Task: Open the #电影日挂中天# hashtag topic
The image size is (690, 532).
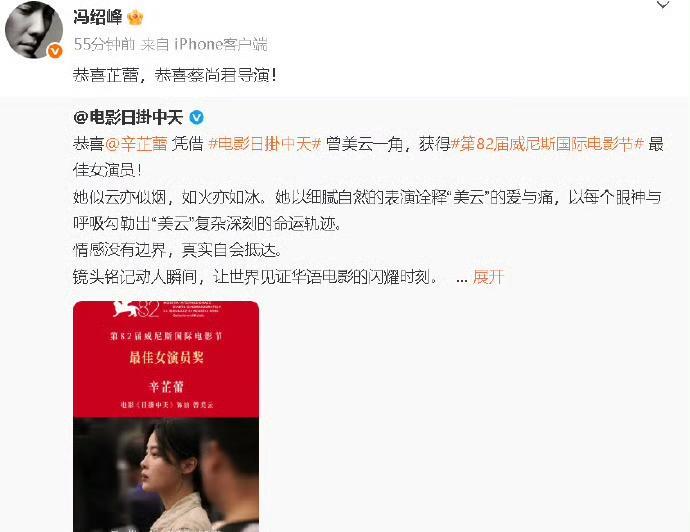Action: 265,144
